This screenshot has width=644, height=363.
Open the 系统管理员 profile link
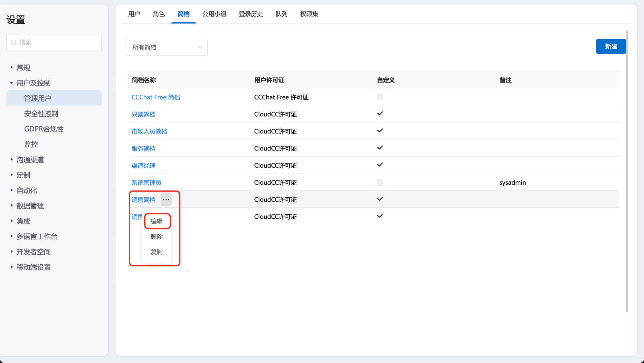[146, 182]
